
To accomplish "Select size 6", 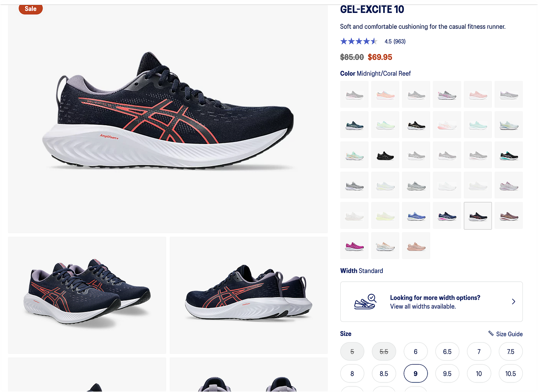I will click(416, 352).
